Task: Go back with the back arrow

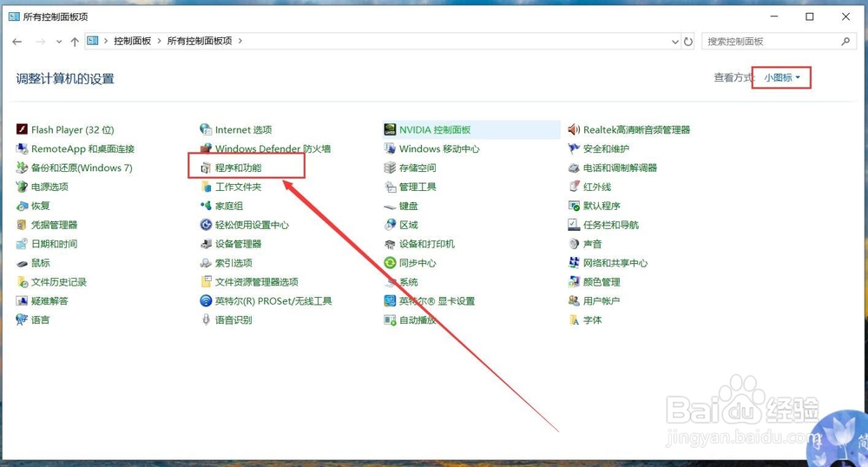Action: [17, 42]
